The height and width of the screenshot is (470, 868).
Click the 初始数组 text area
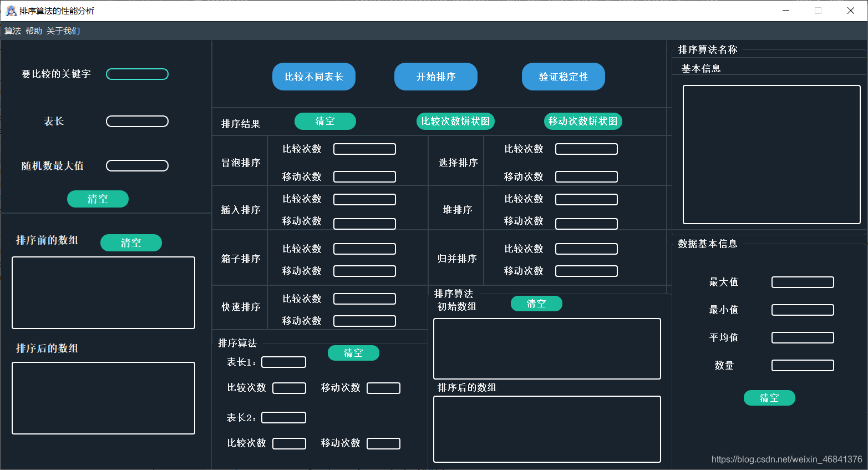[x=547, y=349]
